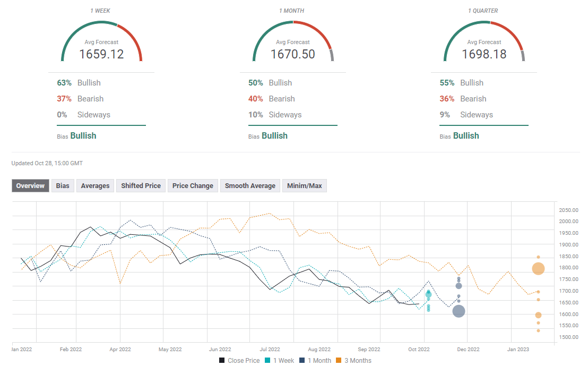
Task: Switch to the Bias tab
Action: point(63,185)
